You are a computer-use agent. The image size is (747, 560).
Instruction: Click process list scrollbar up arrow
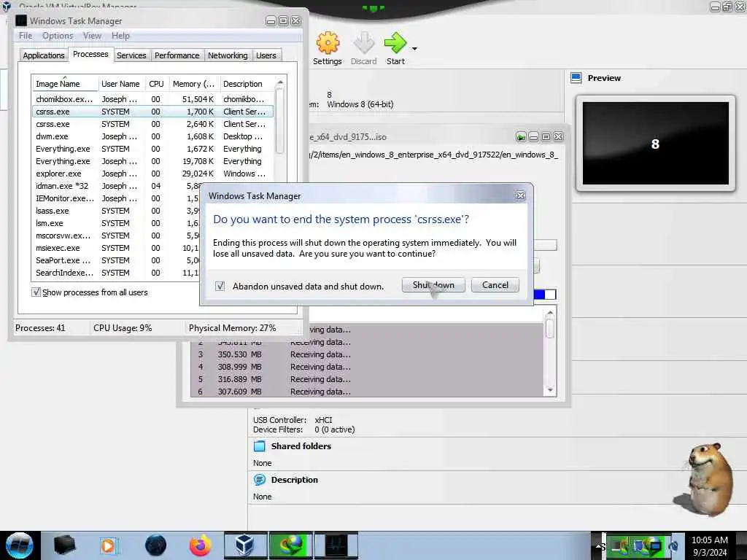pos(280,82)
